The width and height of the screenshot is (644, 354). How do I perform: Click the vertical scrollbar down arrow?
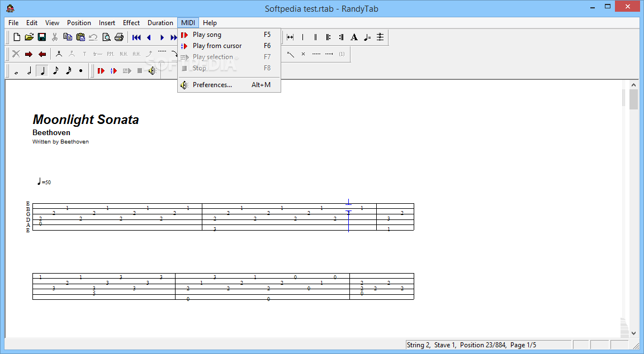point(633,333)
